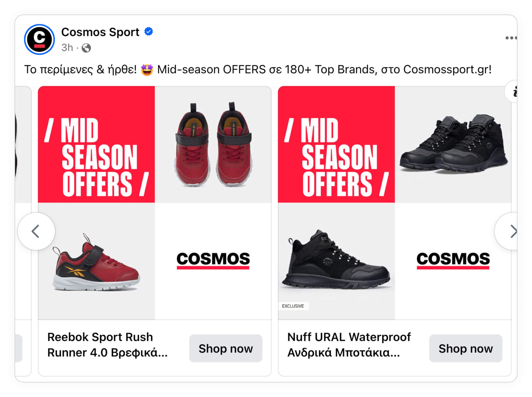Image resolution: width=532 pixels, height=397 pixels.
Task: Expand the previous carousel card with left chevron
Action: tap(35, 231)
